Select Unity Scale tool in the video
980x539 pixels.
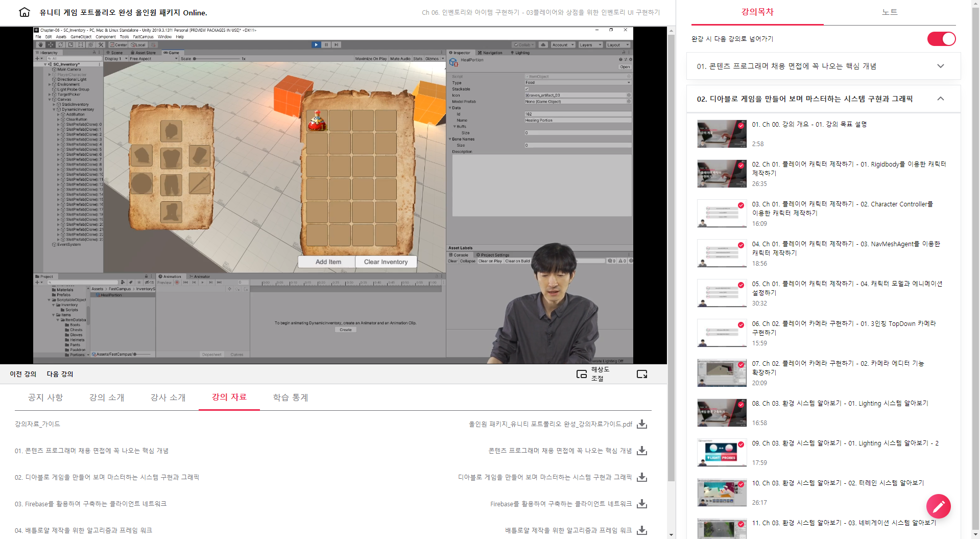click(71, 44)
